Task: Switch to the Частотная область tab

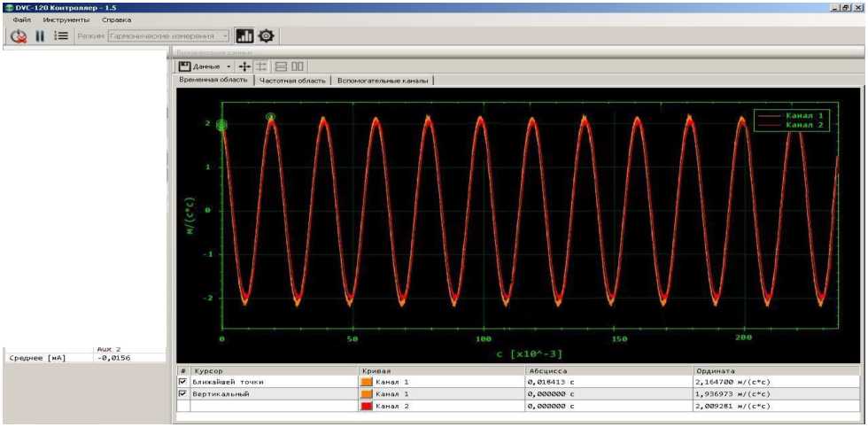Action: [292, 81]
